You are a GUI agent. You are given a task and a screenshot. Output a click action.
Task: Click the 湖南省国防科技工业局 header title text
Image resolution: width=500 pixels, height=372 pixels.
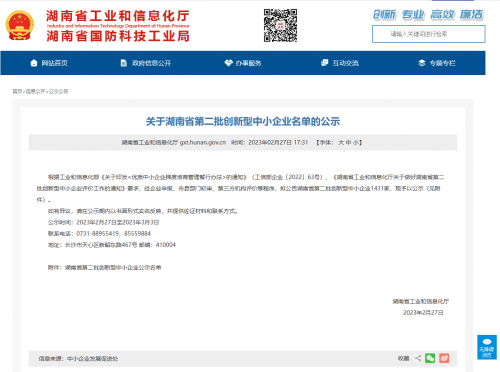tap(118, 36)
